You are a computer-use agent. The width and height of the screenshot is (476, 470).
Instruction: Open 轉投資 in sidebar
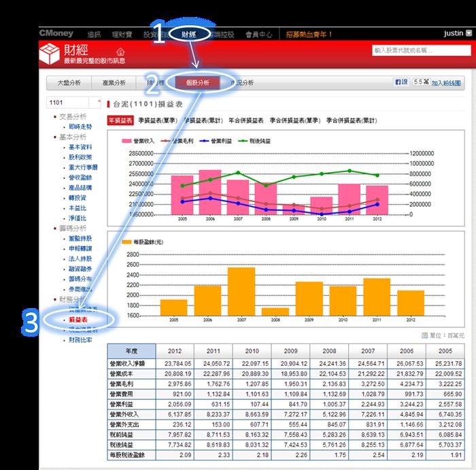[78, 198]
